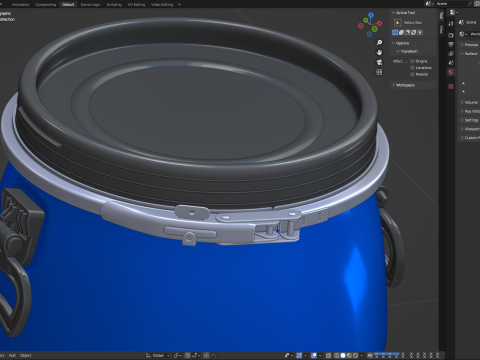Enable the Origins checkbox under Affect Only
The height and width of the screenshot is (360, 480).
(412, 61)
